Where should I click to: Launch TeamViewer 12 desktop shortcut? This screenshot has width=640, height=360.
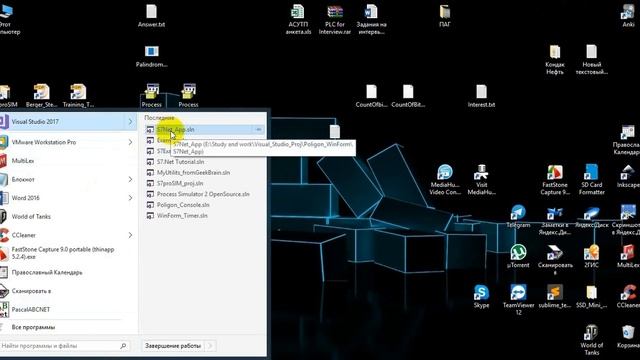click(x=518, y=300)
